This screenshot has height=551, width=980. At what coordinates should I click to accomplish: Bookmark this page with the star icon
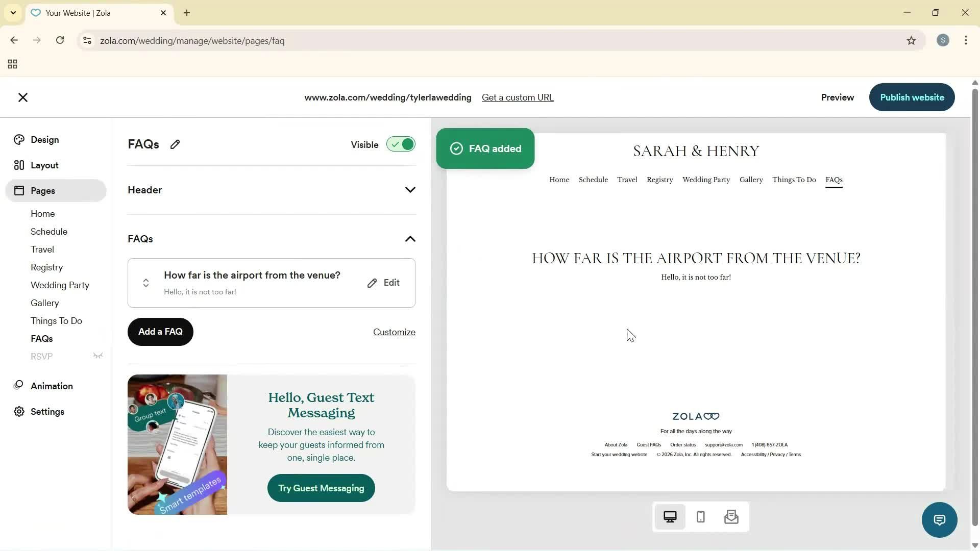pos(912,41)
